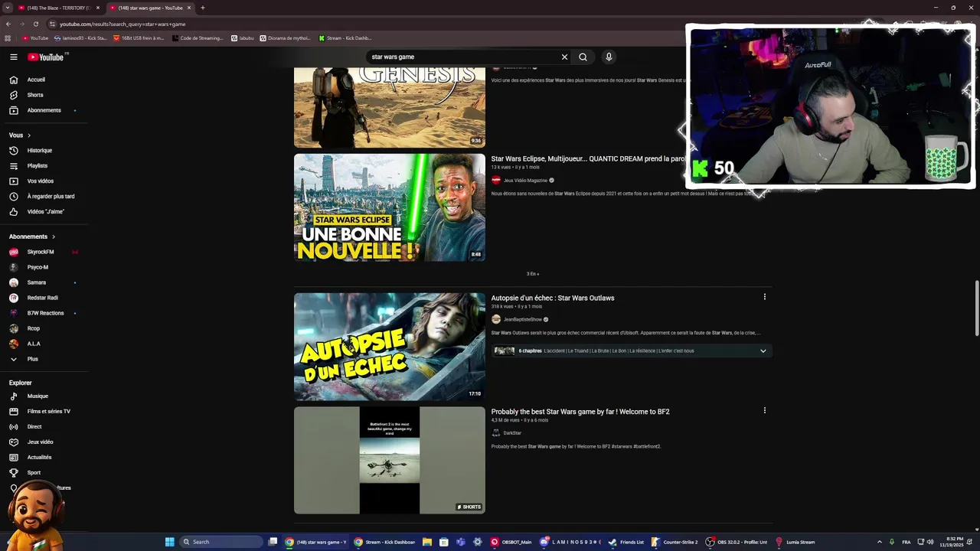Open the Vous section chevron

coord(29,135)
